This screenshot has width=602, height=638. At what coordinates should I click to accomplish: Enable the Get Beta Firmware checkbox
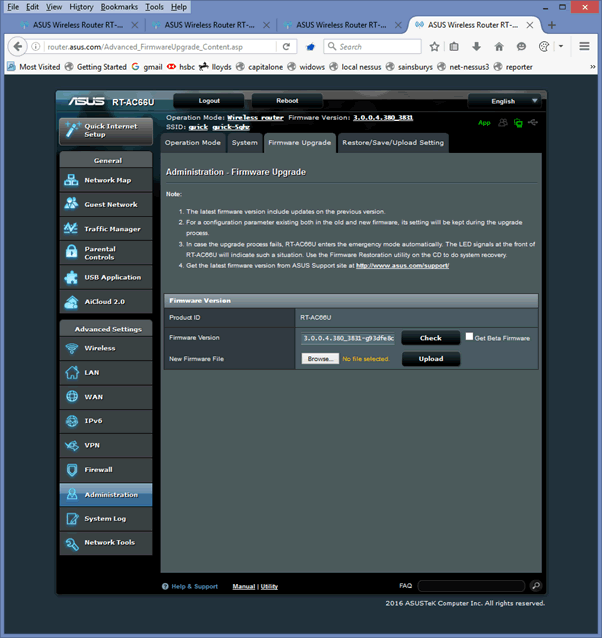(469, 337)
